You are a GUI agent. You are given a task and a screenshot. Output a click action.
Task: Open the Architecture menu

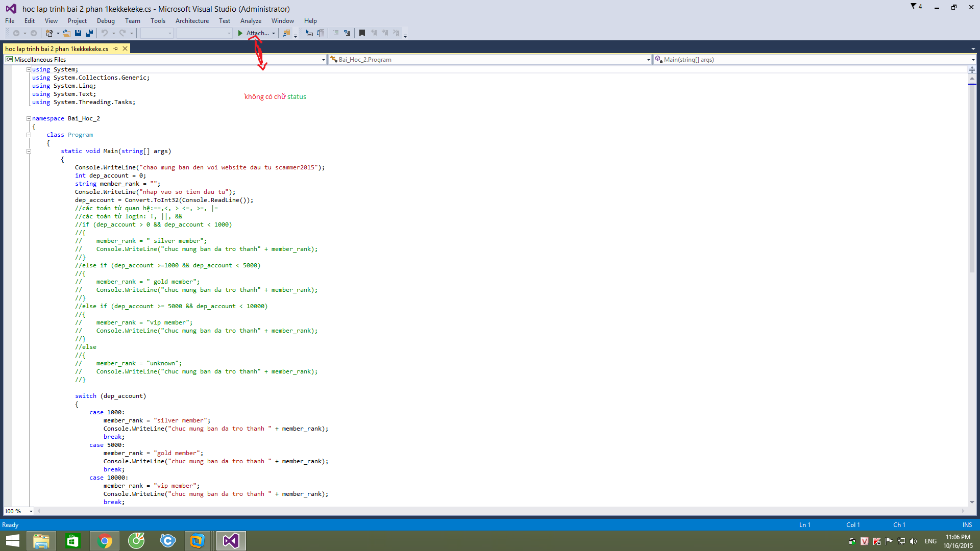(192, 21)
